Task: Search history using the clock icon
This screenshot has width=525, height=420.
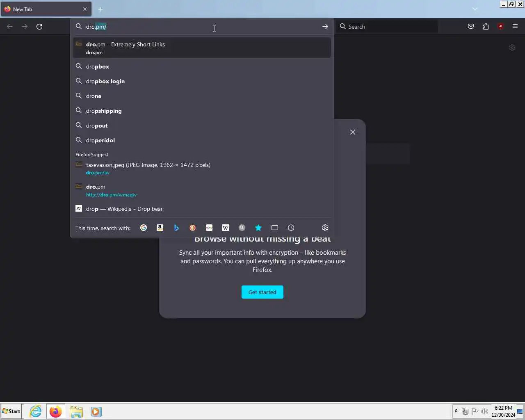Action: 291,228
